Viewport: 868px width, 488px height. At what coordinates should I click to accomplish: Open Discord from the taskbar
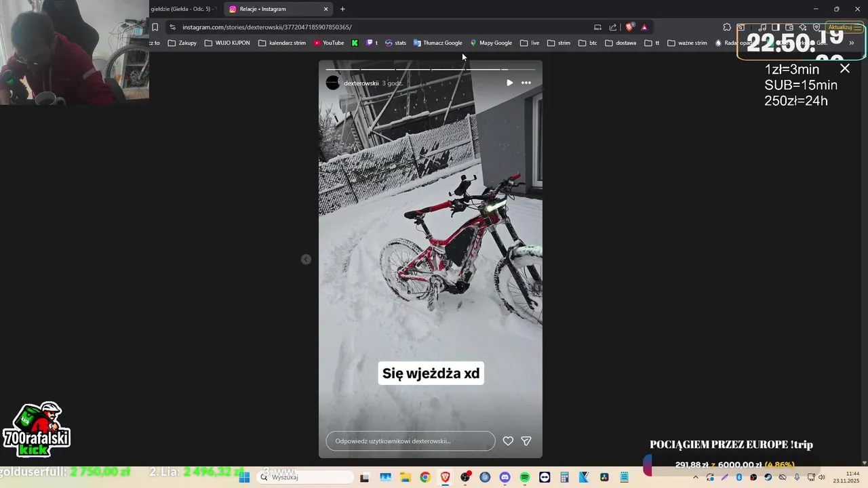pyautogui.click(x=505, y=477)
